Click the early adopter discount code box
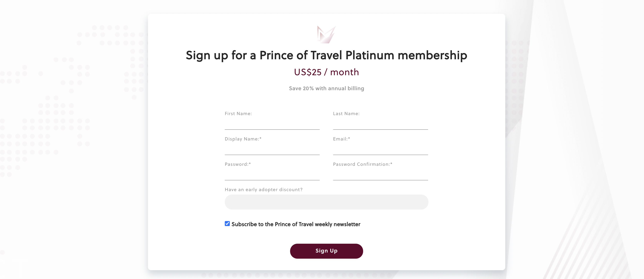 [326, 202]
